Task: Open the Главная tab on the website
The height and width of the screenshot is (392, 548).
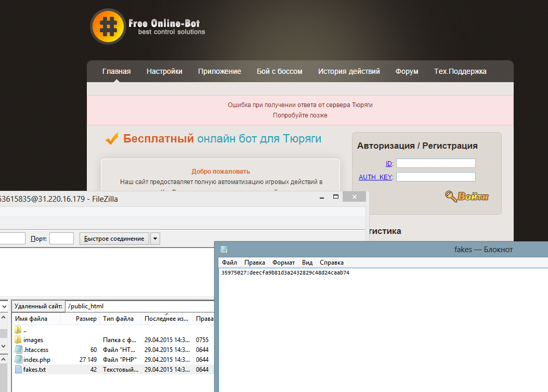Action: pyautogui.click(x=116, y=71)
